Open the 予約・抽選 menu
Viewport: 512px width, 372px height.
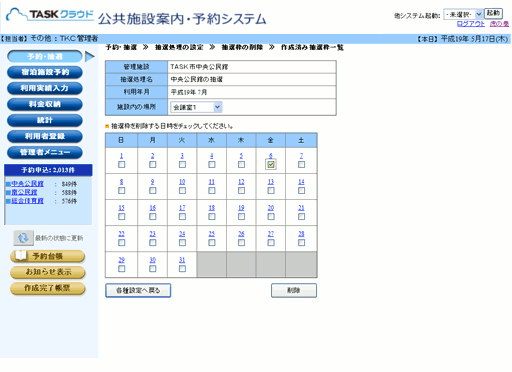pos(45,57)
